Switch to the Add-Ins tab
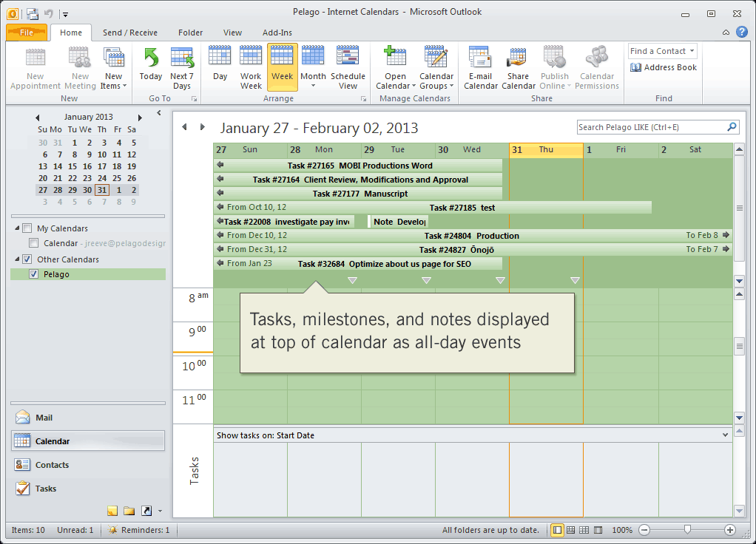Screen dimensions: 756x544 277,33
